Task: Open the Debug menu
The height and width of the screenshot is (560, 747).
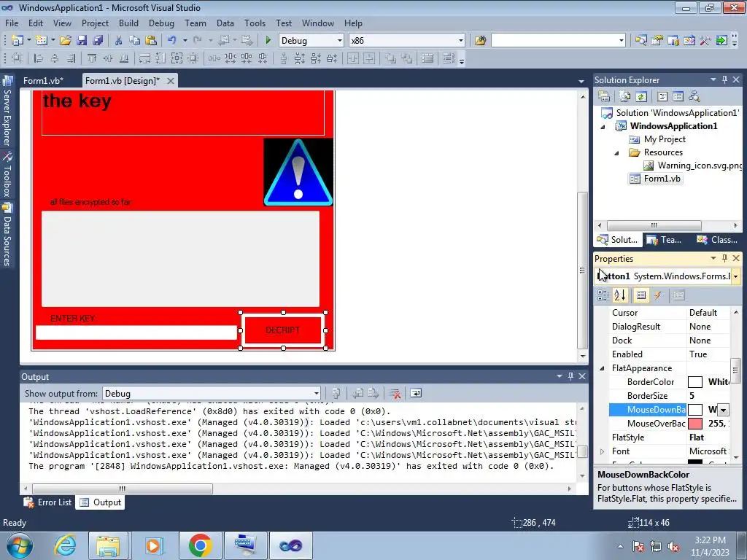Action: [161, 23]
